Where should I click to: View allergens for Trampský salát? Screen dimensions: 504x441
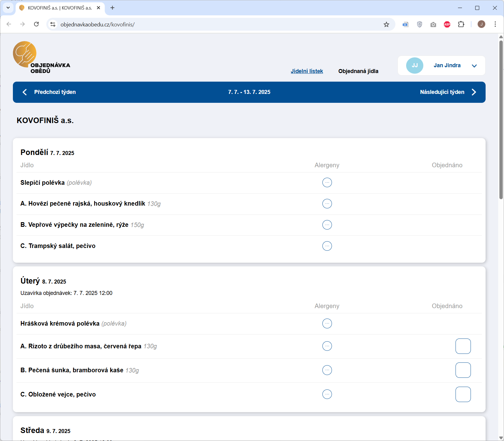327,246
